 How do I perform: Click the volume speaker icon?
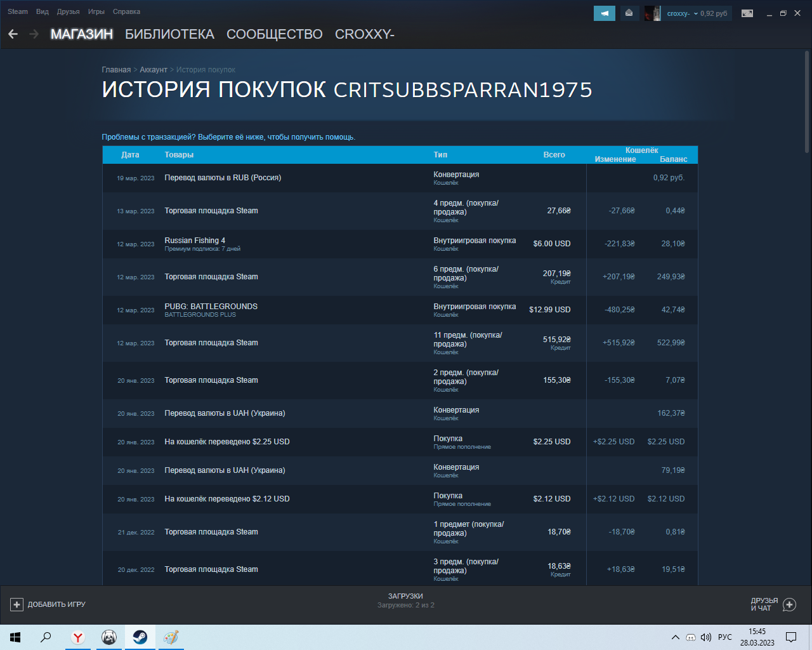(706, 637)
